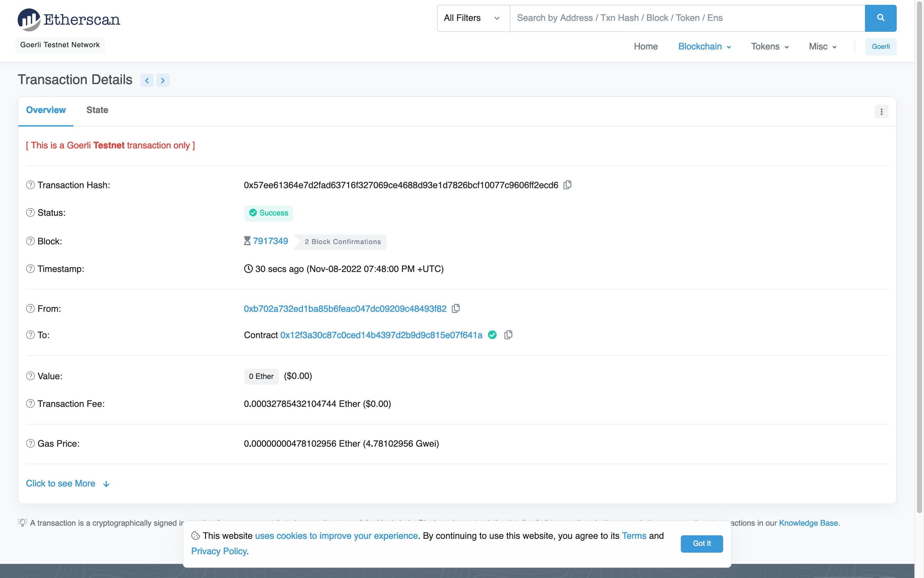This screenshot has height=578, width=924.
Task: Click help icon beside Value
Action: tap(30, 376)
